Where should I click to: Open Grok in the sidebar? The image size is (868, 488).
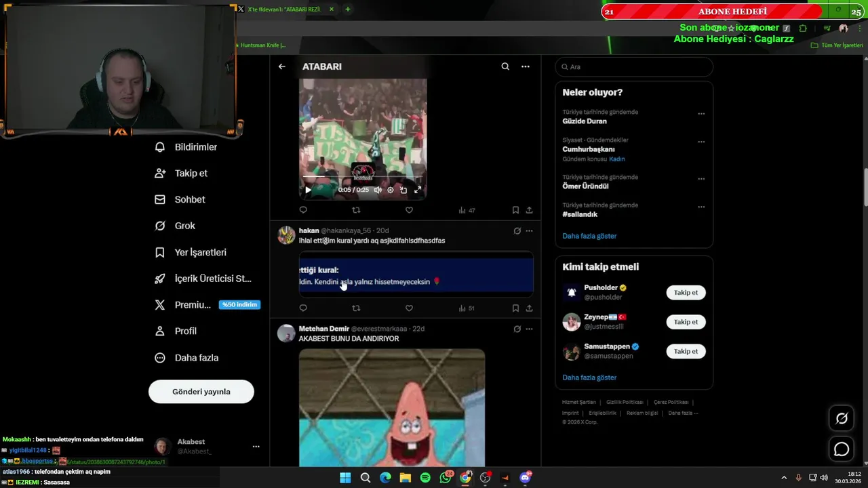coord(176,226)
